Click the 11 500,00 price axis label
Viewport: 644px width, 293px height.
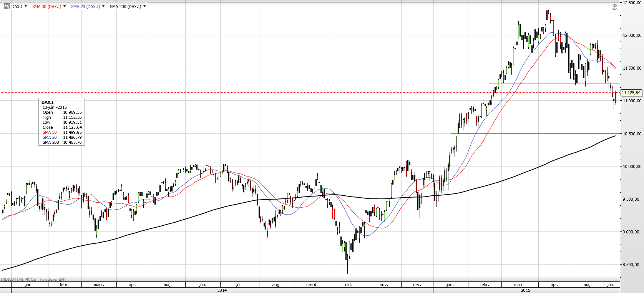(x=632, y=68)
